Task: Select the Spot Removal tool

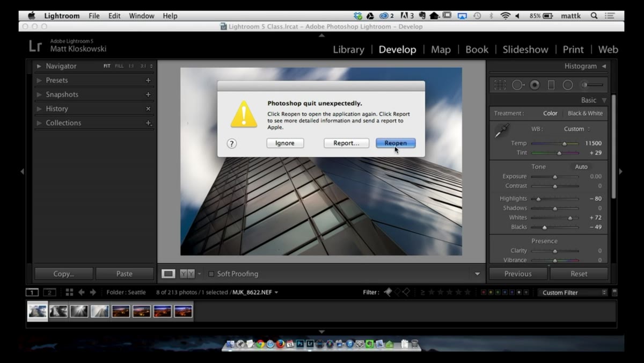Action: [x=518, y=85]
